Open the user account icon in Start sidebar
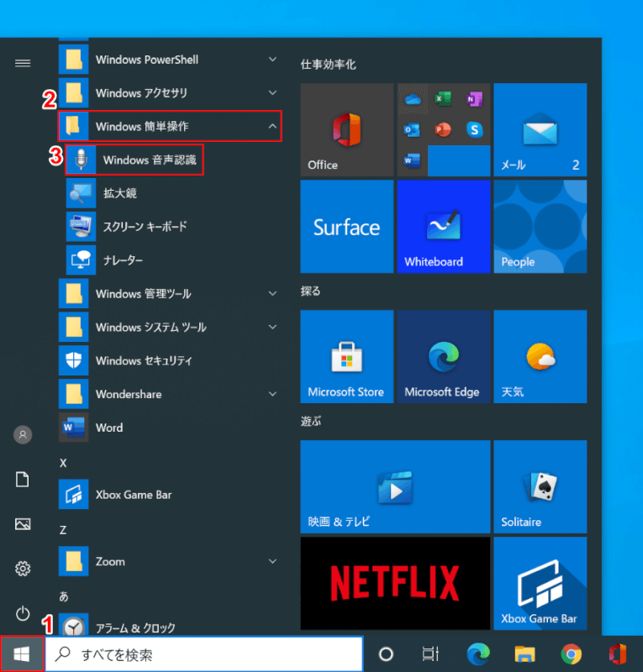The image size is (643, 672). point(23,434)
